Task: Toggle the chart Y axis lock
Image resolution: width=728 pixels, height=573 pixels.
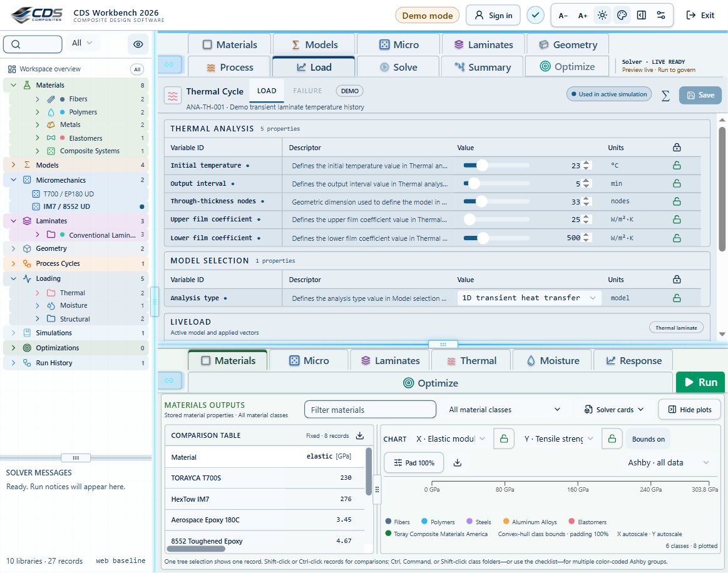Action: (612, 439)
